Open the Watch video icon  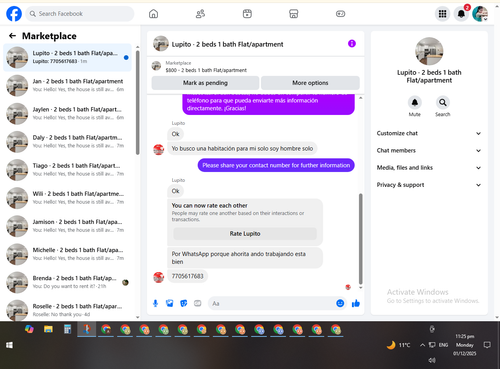[x=247, y=14]
